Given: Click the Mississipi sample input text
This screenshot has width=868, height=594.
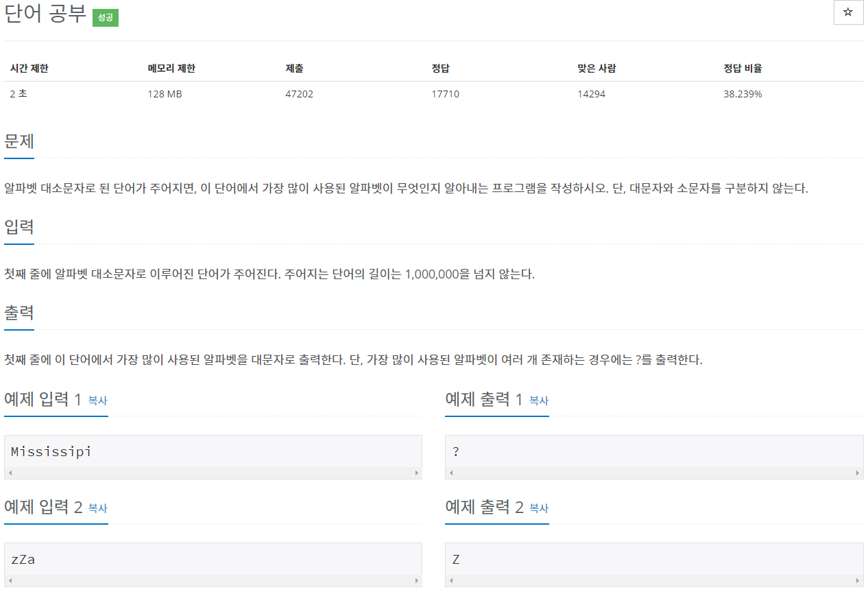Looking at the screenshot, I should [51, 451].
